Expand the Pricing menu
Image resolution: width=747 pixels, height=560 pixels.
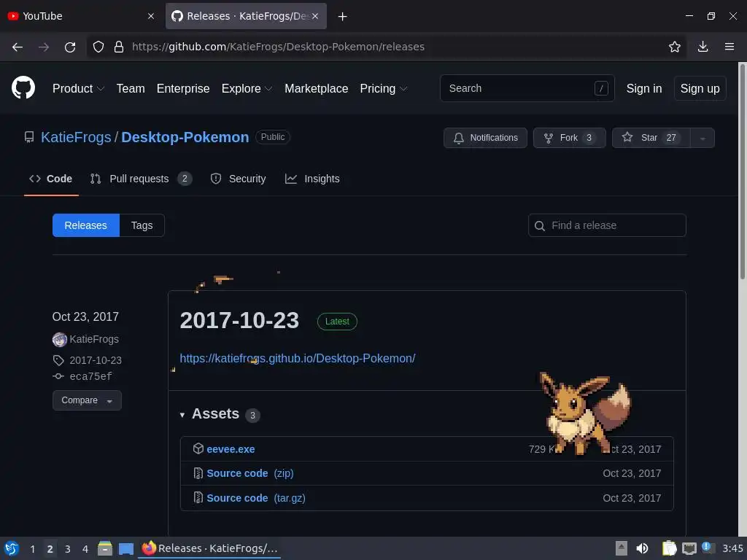pyautogui.click(x=384, y=88)
